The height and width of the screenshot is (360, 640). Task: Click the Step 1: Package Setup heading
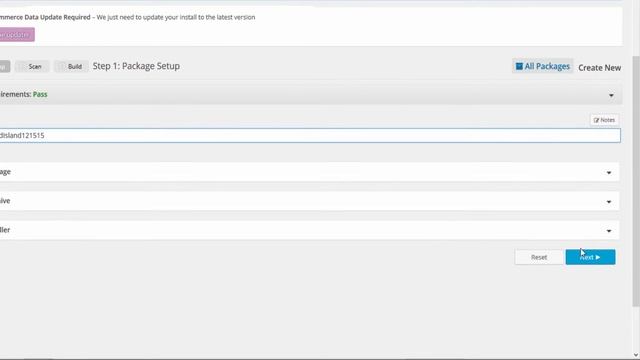(136, 66)
